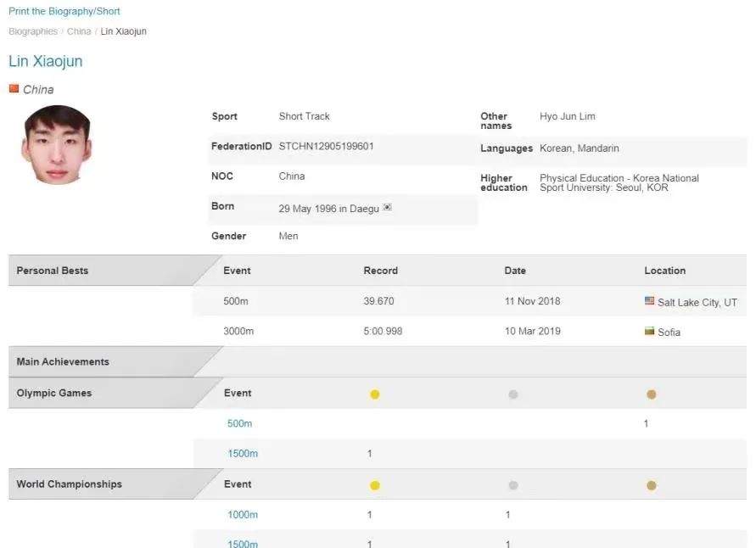
Task: Click the bronze medal icon in Olympic Games row
Action: 651,394
